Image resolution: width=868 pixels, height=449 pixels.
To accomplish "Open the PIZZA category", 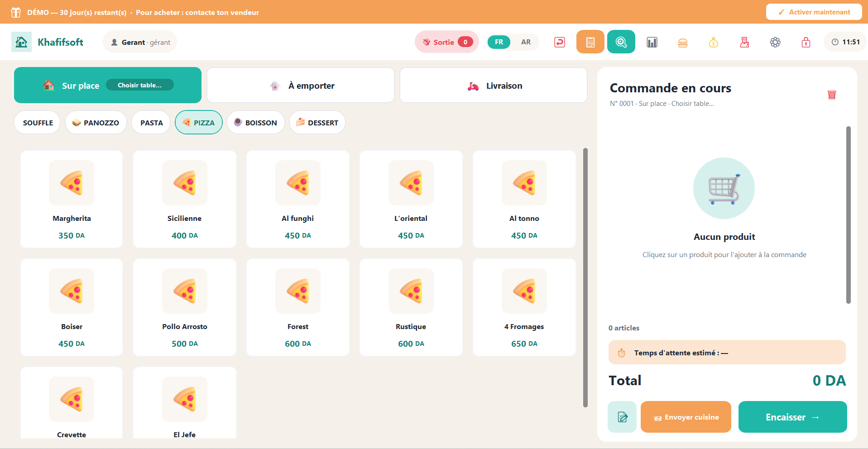I will [199, 123].
